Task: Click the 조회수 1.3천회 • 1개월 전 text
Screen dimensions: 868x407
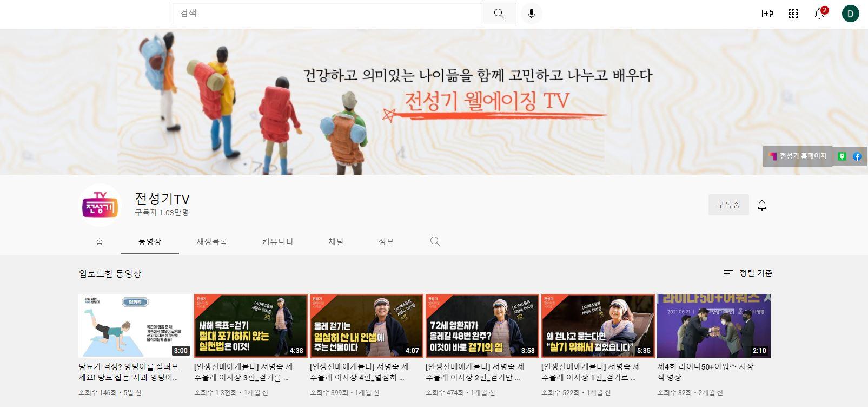Action: (231, 392)
